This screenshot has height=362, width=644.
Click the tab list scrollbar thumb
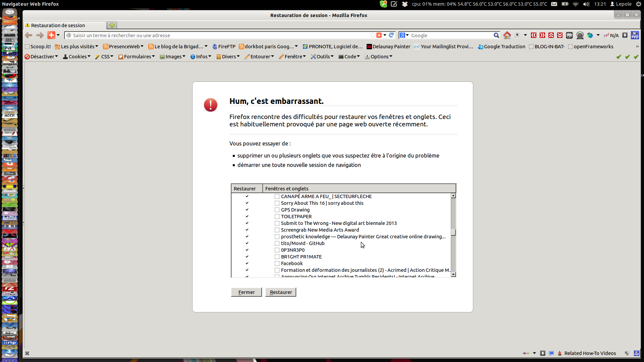coord(453,232)
